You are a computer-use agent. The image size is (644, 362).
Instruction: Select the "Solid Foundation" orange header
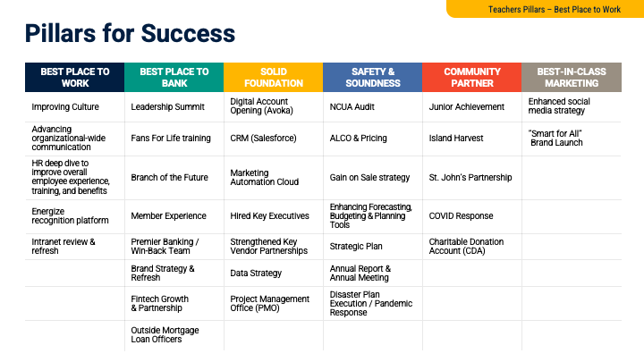273,78
